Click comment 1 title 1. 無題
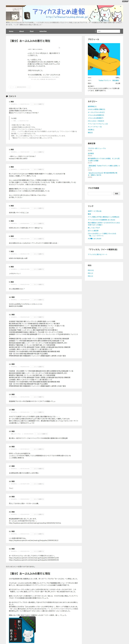Viewport: 129px width, 644px height. click(11, 102)
